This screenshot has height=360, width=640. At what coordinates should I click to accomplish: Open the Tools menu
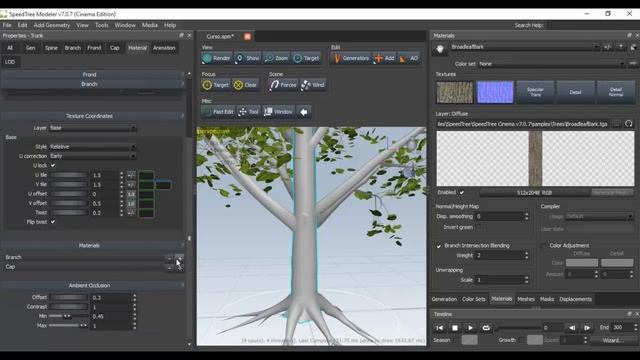pyautogui.click(x=102, y=25)
